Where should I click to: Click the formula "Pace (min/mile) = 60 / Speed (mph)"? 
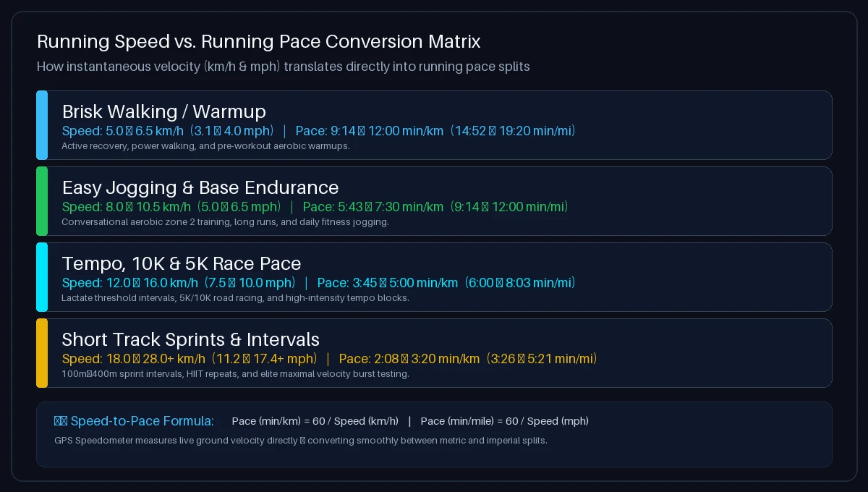(x=504, y=421)
